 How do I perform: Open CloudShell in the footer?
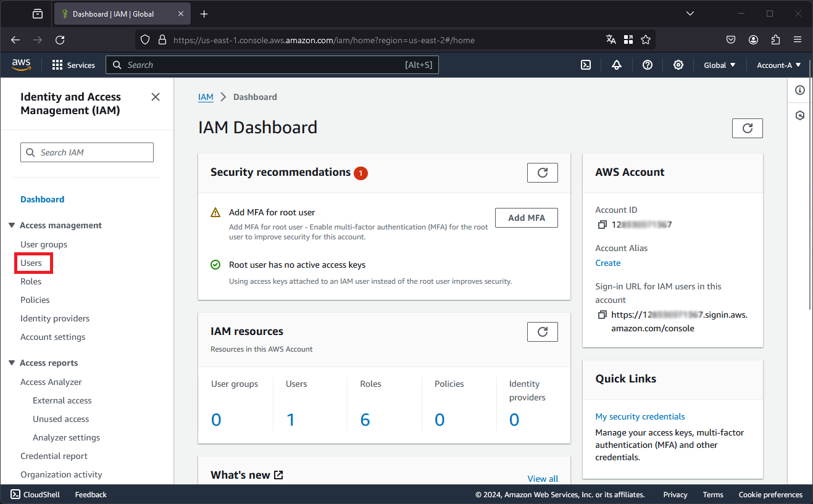[35, 495]
